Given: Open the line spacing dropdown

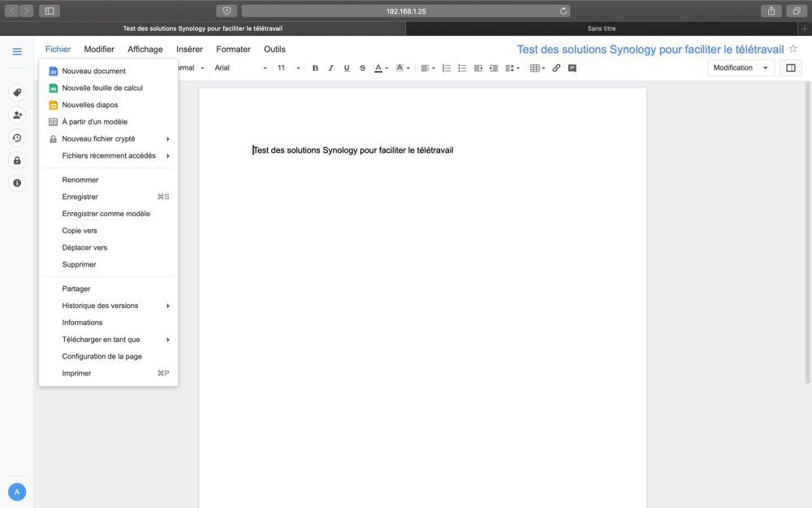Looking at the screenshot, I should 512,68.
